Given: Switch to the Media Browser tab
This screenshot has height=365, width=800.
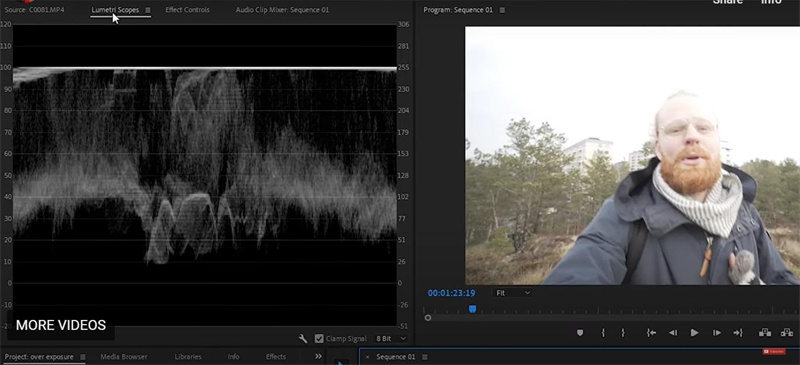Looking at the screenshot, I should [x=124, y=356].
